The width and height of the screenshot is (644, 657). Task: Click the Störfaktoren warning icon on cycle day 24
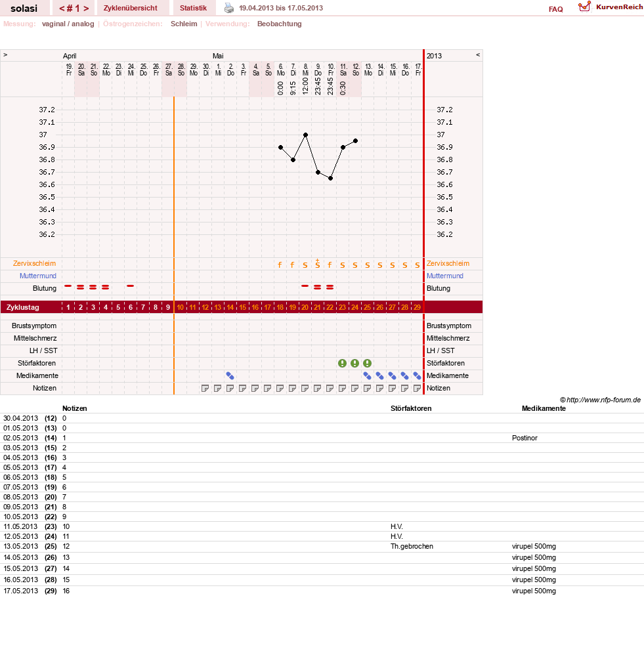tap(355, 363)
